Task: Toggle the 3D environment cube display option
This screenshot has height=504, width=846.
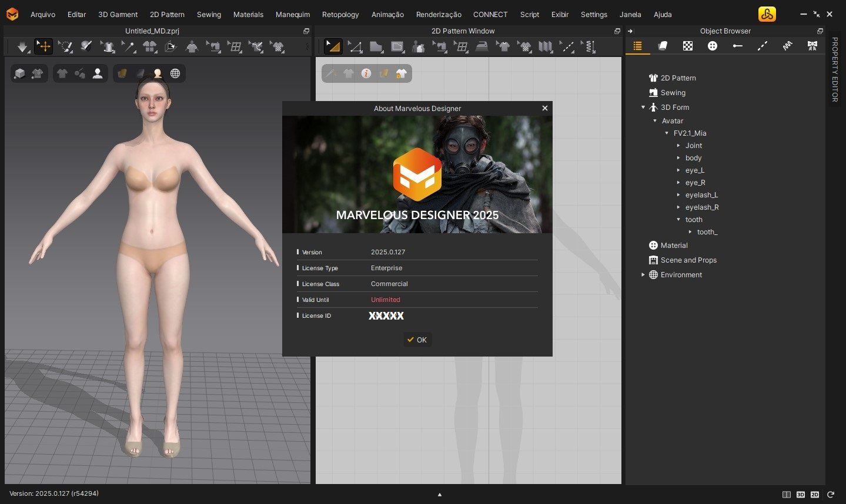Action: [20, 73]
